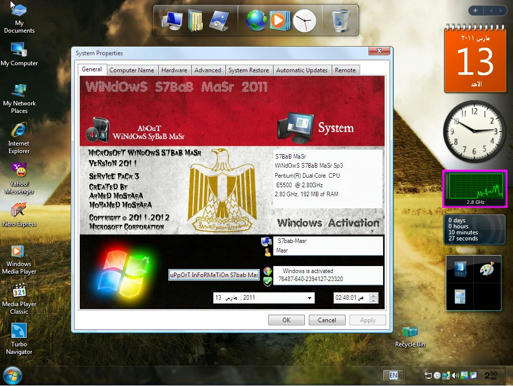Click the Support Information S7bab Masr button

[214, 275]
